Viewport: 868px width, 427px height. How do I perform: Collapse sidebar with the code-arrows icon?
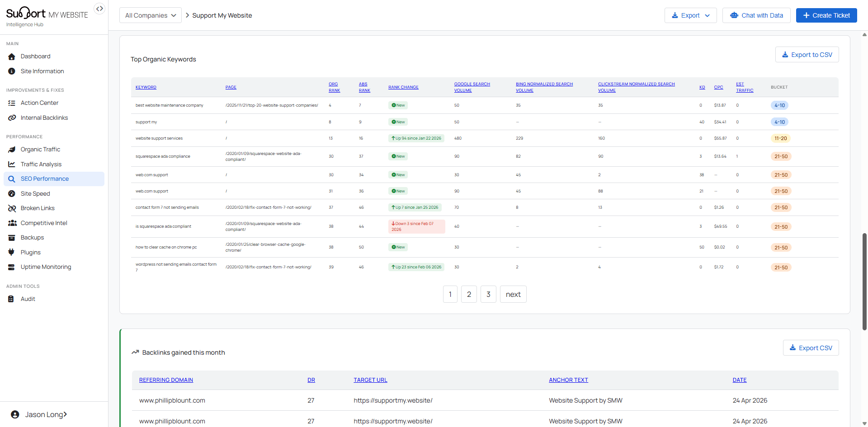point(99,9)
